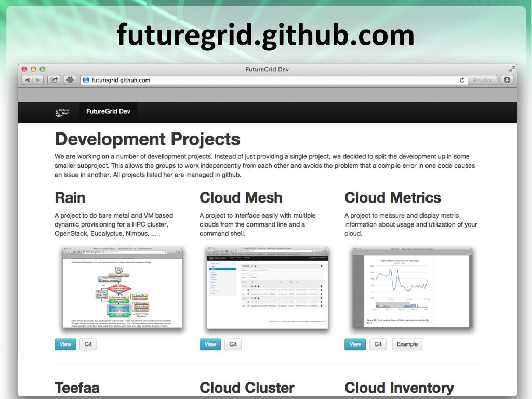Click the View button under Cloud Metrics

[x=355, y=344]
